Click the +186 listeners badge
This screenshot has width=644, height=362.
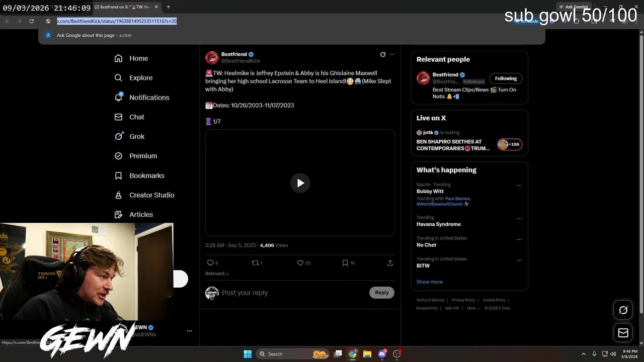(510, 144)
